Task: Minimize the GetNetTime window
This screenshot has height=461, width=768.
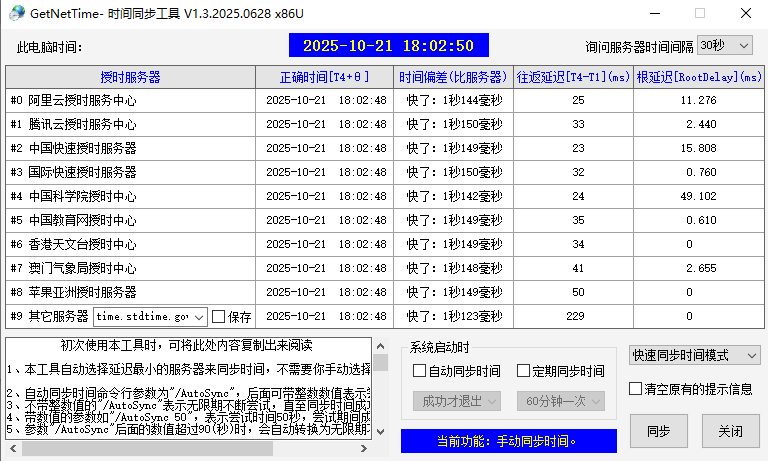Action: (x=654, y=14)
